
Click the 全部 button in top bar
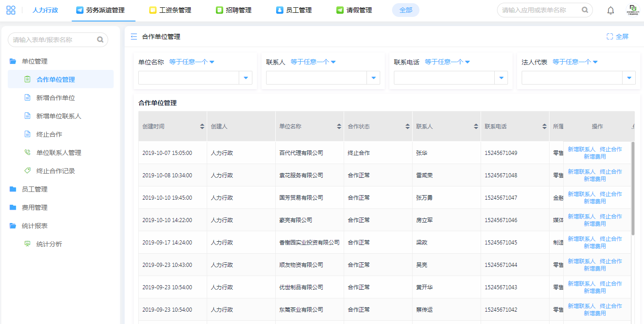pyautogui.click(x=405, y=10)
